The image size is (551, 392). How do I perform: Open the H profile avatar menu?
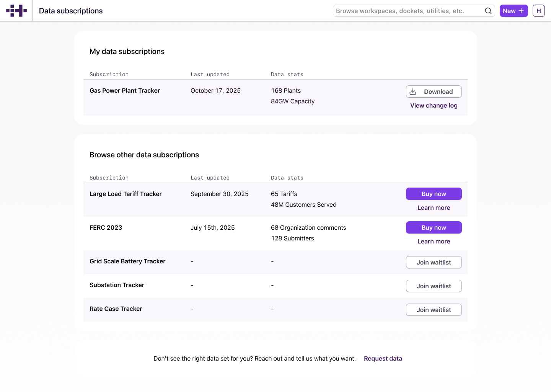click(x=538, y=11)
